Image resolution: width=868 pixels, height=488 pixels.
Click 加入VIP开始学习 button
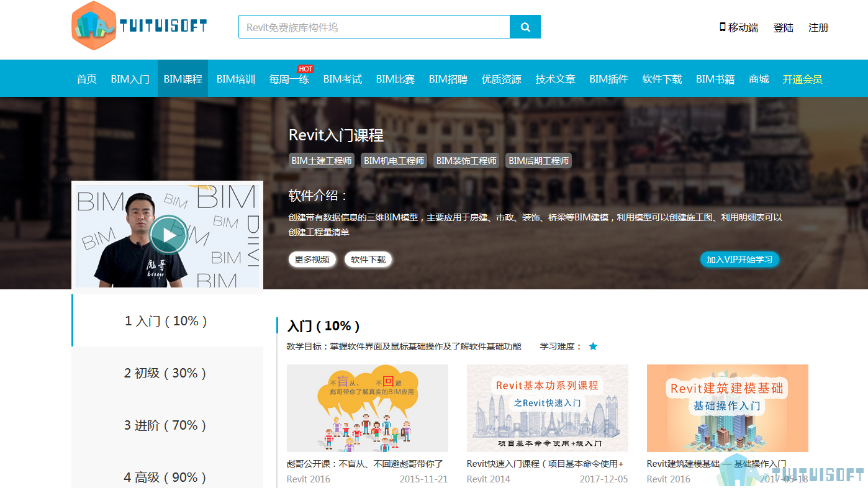click(x=739, y=259)
